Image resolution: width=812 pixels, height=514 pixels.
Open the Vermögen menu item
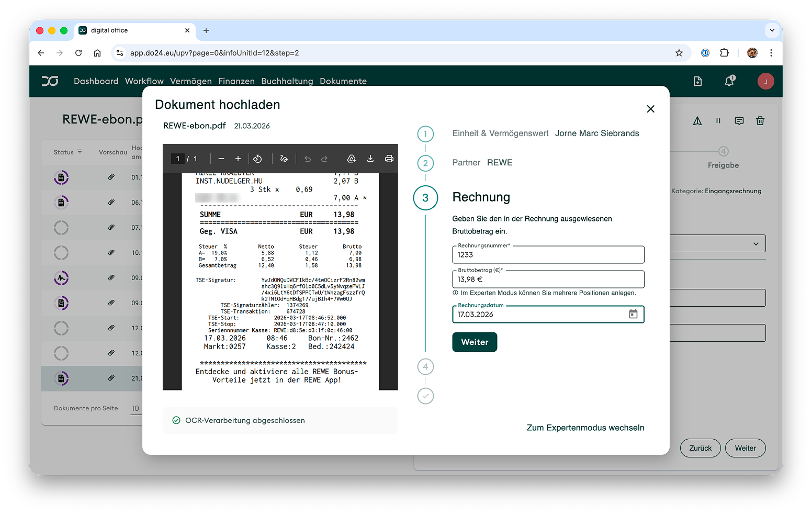(191, 81)
